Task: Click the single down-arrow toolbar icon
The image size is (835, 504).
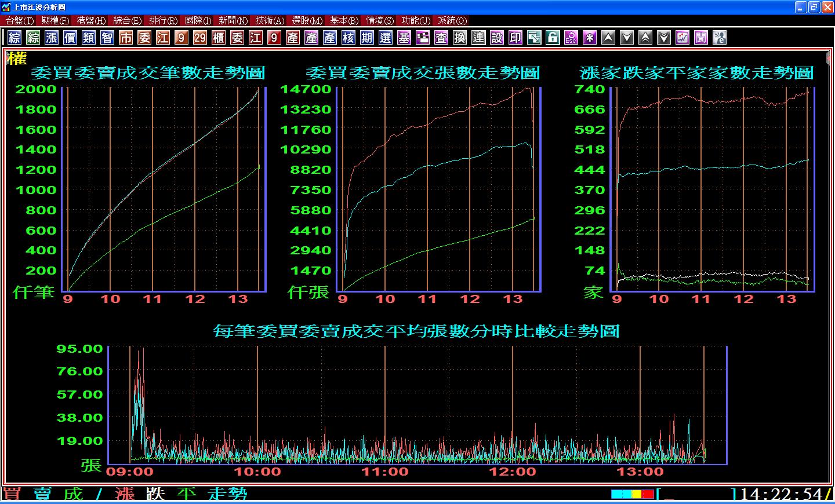Action: tap(627, 38)
